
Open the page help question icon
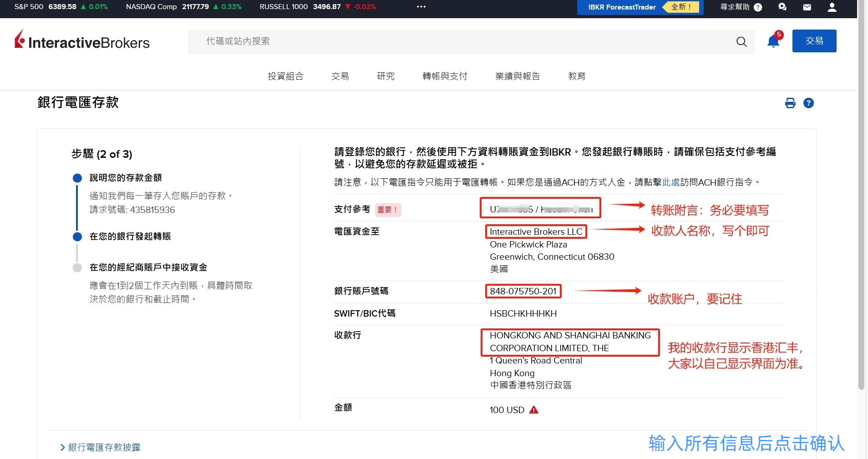click(808, 103)
